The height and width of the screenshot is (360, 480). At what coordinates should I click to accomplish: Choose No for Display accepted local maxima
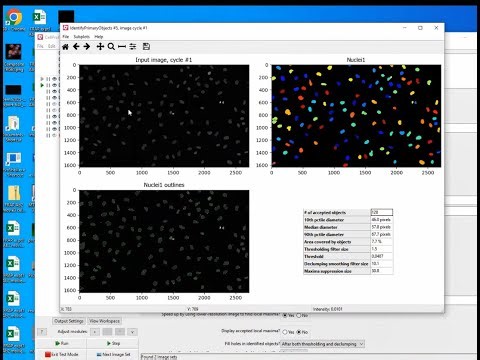[x=299, y=332]
